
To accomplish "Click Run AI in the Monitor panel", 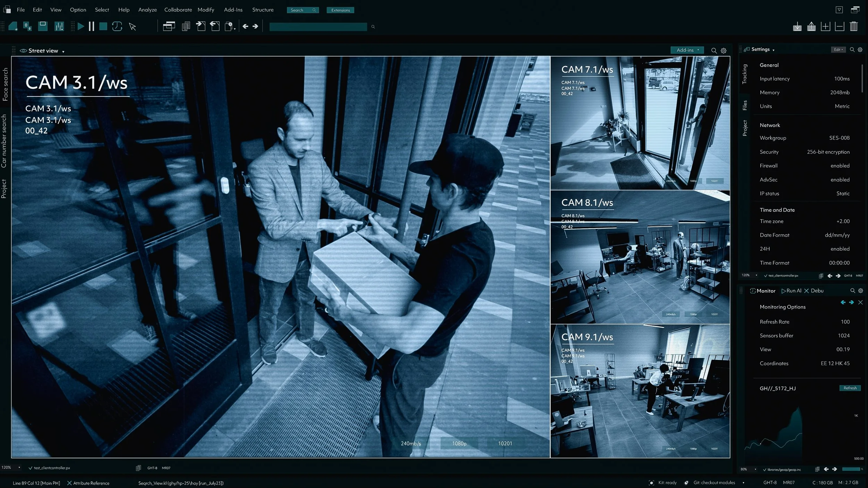I will coord(791,291).
